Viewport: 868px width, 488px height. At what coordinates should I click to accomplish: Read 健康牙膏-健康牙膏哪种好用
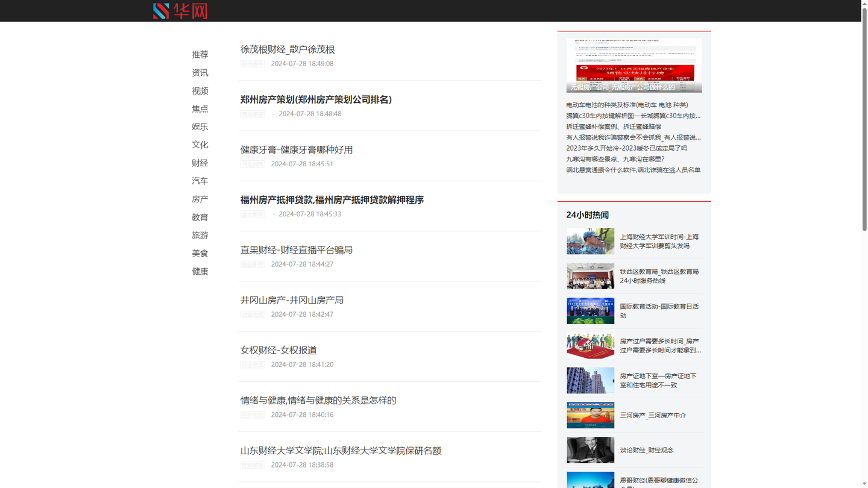[x=297, y=149]
